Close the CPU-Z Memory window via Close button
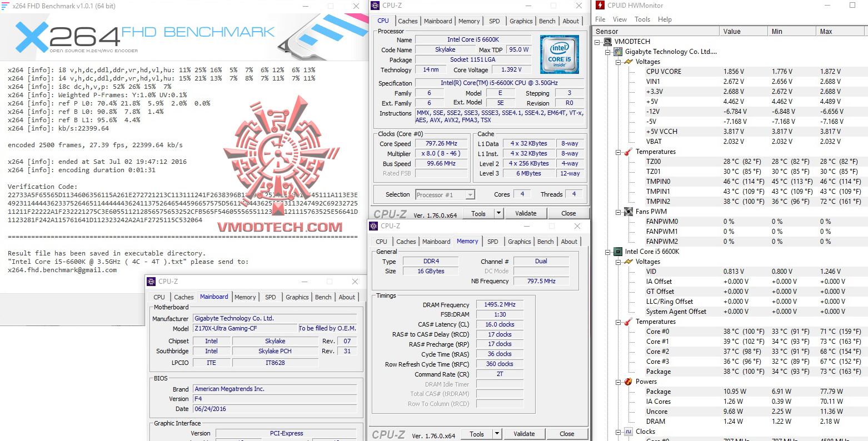The height and width of the screenshot is (441, 868). coord(567,433)
